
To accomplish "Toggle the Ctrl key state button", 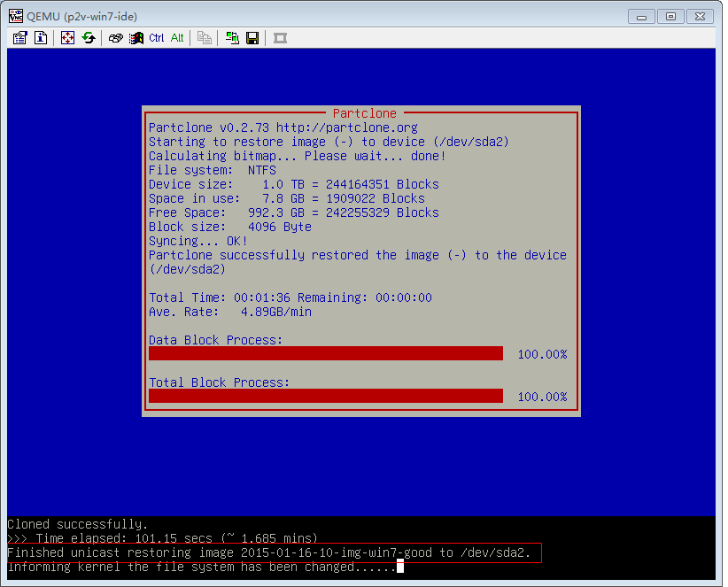I will 157,37.
